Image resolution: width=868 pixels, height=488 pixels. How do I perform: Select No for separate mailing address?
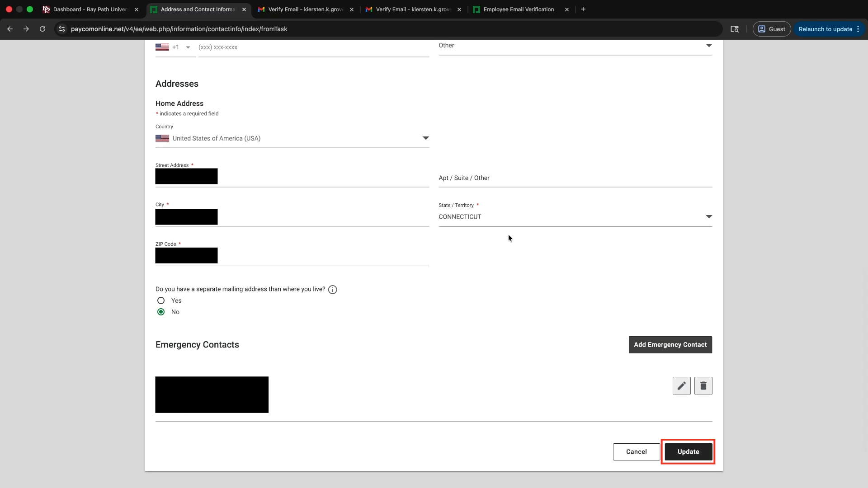(x=161, y=312)
